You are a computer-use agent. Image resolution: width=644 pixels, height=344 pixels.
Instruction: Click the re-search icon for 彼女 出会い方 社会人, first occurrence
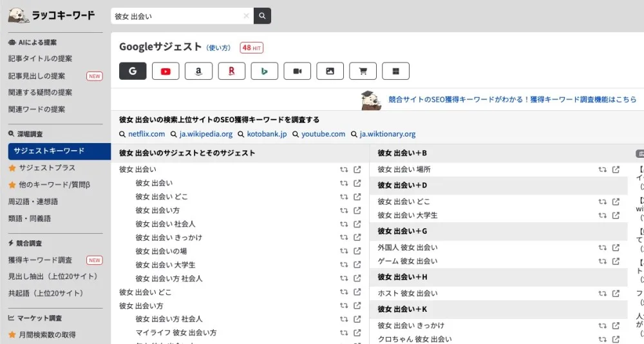344,278
